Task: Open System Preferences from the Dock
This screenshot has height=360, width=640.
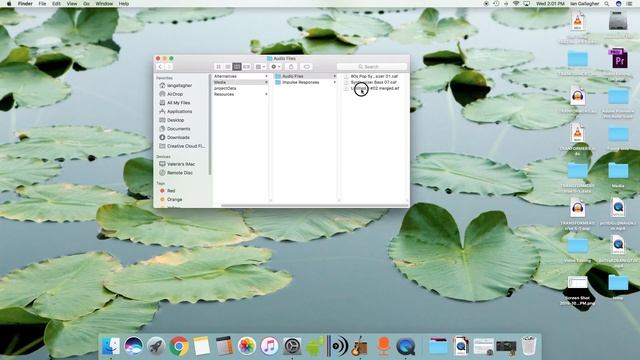Action: click(292, 346)
